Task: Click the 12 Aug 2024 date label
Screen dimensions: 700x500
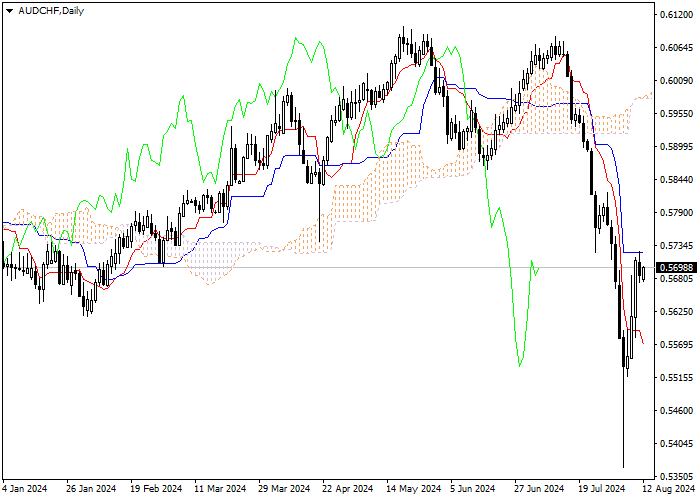Action: coord(669,489)
